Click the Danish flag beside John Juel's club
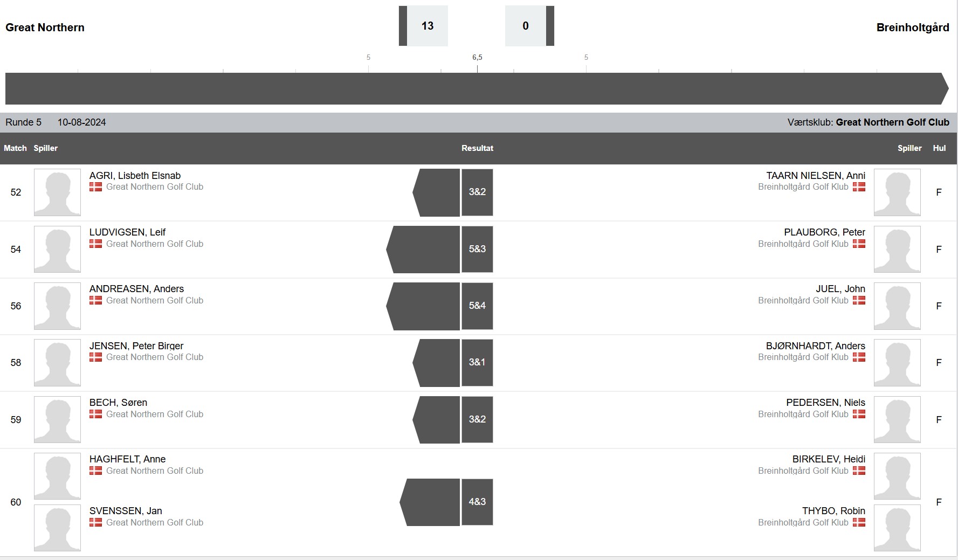 pyautogui.click(x=859, y=300)
